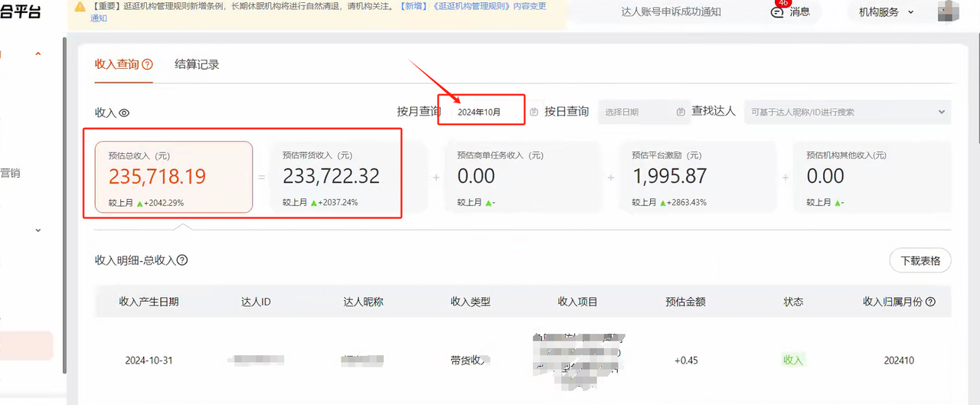Expand the sidebar section with down chevron
The height and width of the screenshot is (405, 980).
[38, 230]
